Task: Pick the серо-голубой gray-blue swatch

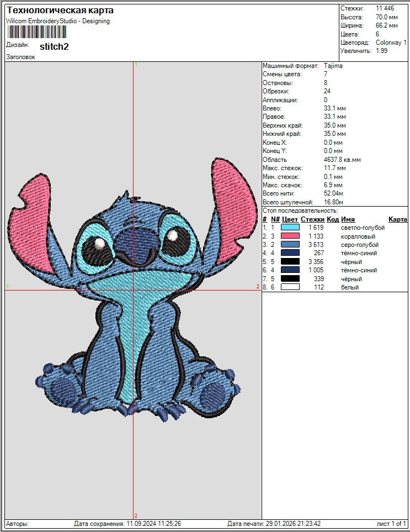Action: point(290,245)
